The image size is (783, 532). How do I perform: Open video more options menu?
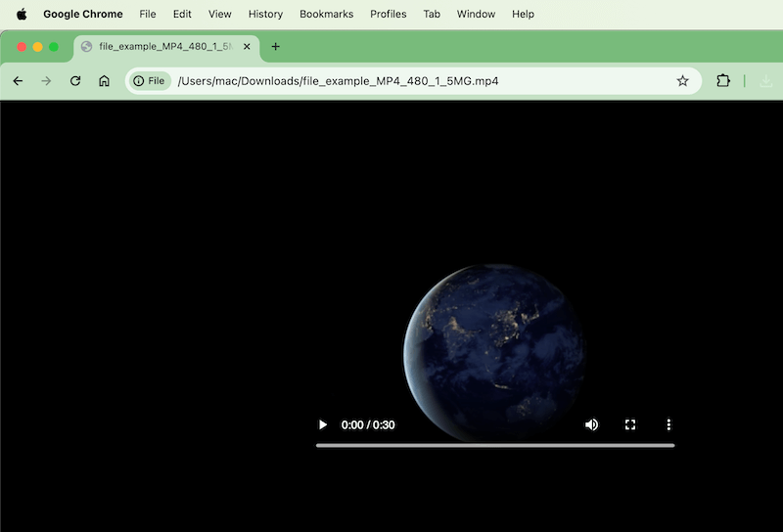(668, 424)
